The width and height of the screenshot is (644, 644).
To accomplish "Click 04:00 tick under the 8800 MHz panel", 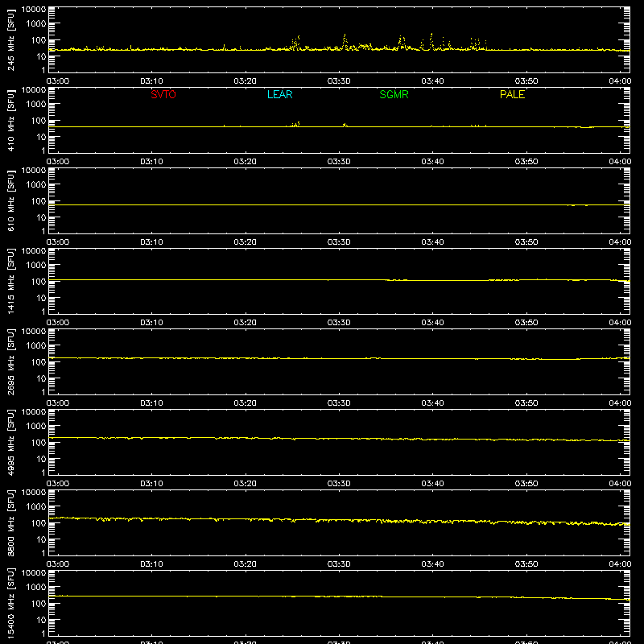I will (x=620, y=564).
